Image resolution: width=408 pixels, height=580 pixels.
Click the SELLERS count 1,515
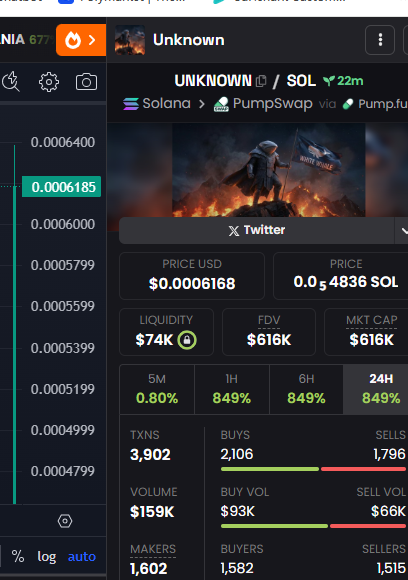click(391, 568)
